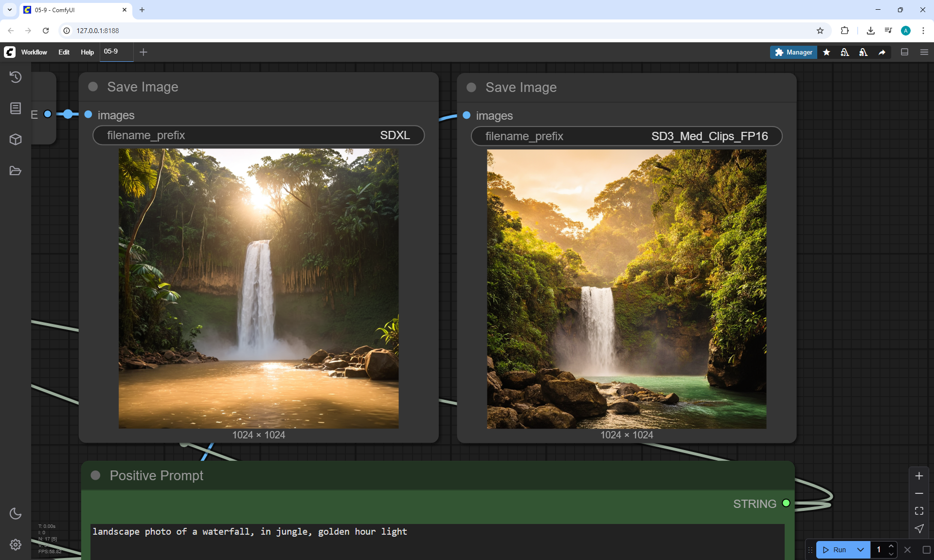Viewport: 934px width, 560px height.
Task: Open the workflows folder sidebar icon
Action: [16, 171]
